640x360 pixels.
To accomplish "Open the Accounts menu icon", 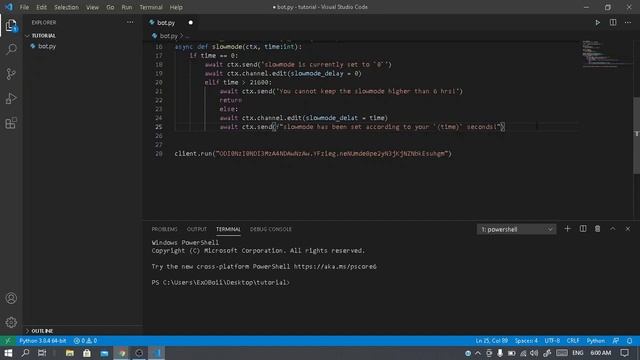I will [11, 298].
